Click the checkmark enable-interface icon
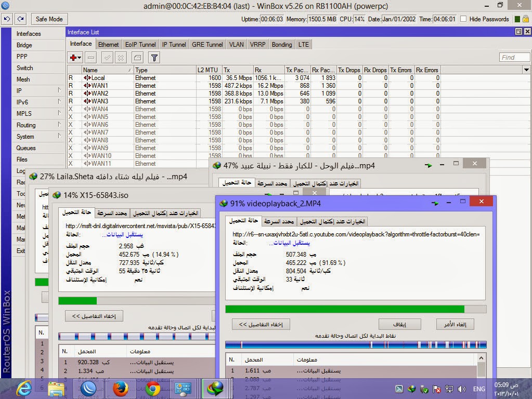The width and height of the screenshot is (532, 399). click(x=107, y=58)
